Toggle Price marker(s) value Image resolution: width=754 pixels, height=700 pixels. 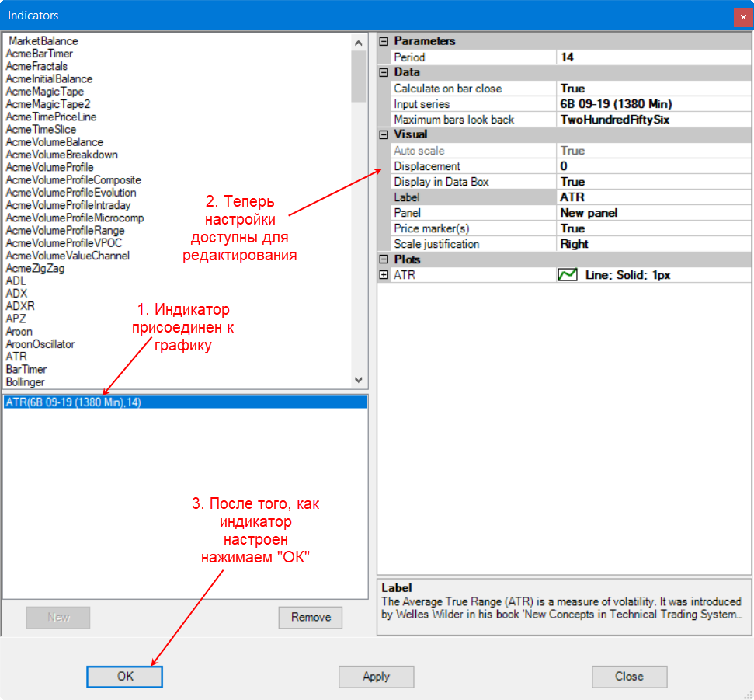pyautogui.click(x=652, y=228)
